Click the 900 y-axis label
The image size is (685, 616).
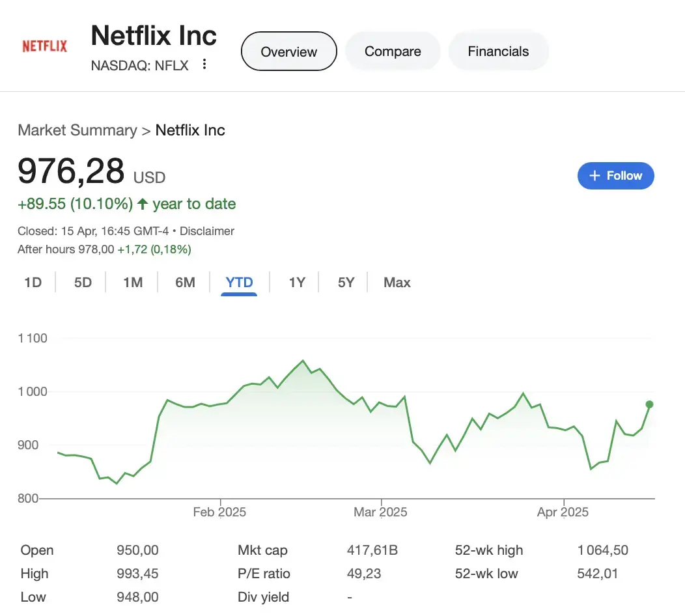tap(28, 445)
